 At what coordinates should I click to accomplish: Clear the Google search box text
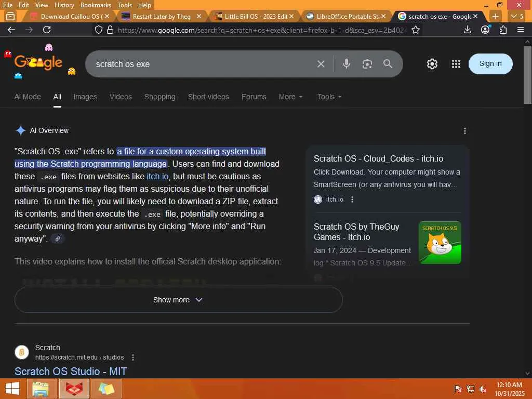coord(321,64)
